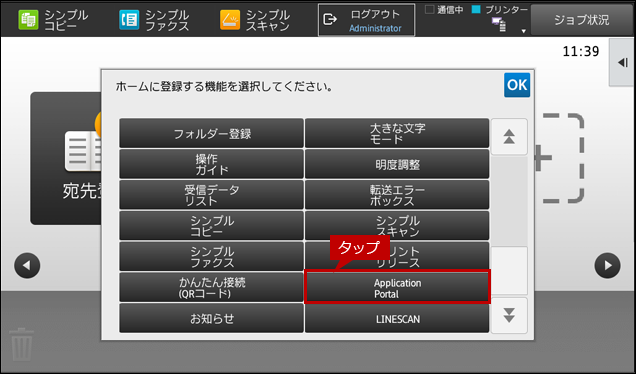Select シンプルスキャン in function list
This screenshot has height=374, width=636.
(x=397, y=226)
